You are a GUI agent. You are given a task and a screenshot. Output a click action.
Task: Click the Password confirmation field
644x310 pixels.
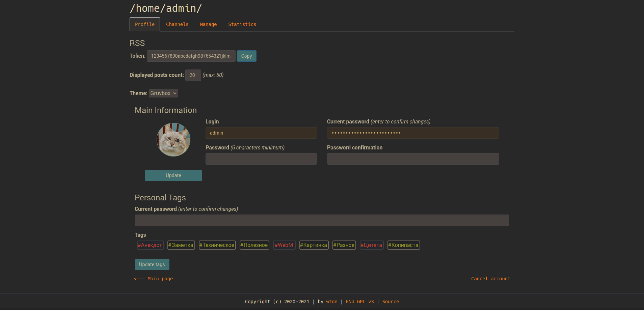click(x=413, y=159)
